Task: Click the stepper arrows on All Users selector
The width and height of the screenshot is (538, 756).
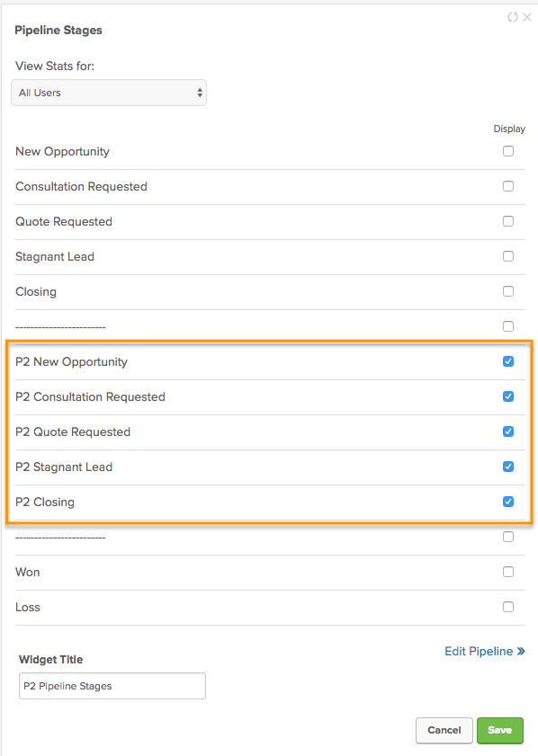Action: (199, 93)
